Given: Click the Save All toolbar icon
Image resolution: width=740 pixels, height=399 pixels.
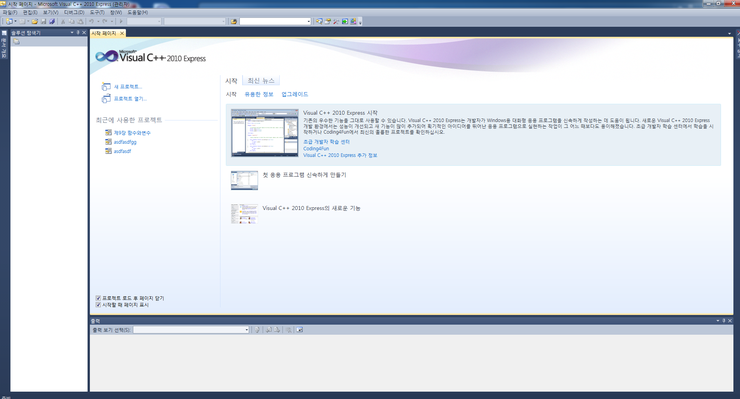Looking at the screenshot, I should (52, 21).
